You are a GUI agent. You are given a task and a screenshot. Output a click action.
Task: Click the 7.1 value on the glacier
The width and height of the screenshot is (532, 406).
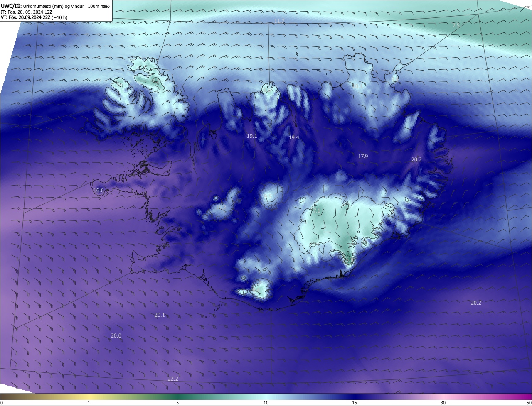(x=317, y=211)
